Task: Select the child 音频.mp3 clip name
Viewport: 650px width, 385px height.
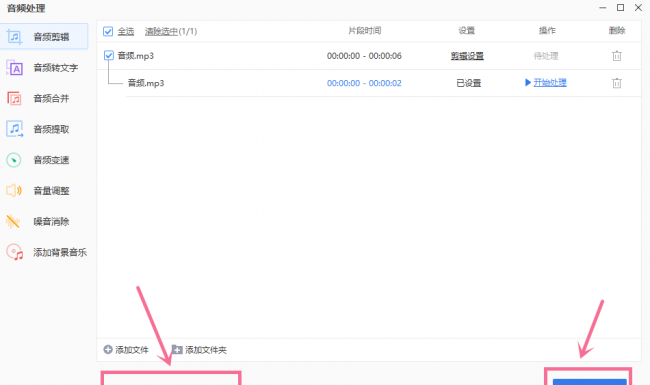Action: [x=146, y=83]
